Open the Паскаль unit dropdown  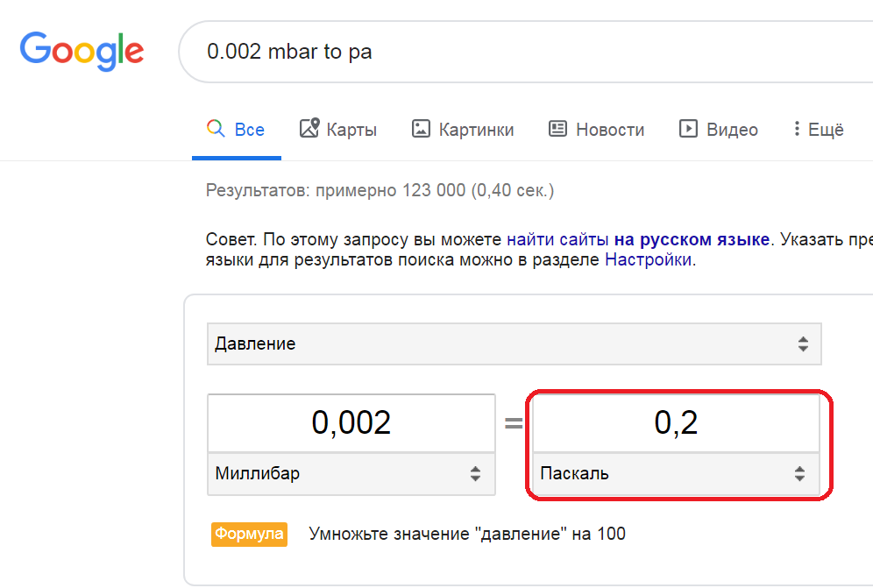[x=676, y=474]
